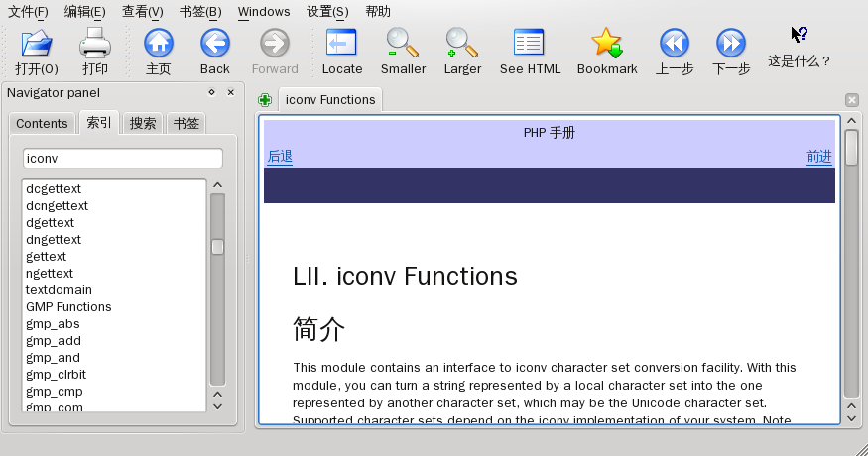Float the Navigator panel with diamond icon
The height and width of the screenshot is (456, 868).
click(x=211, y=92)
